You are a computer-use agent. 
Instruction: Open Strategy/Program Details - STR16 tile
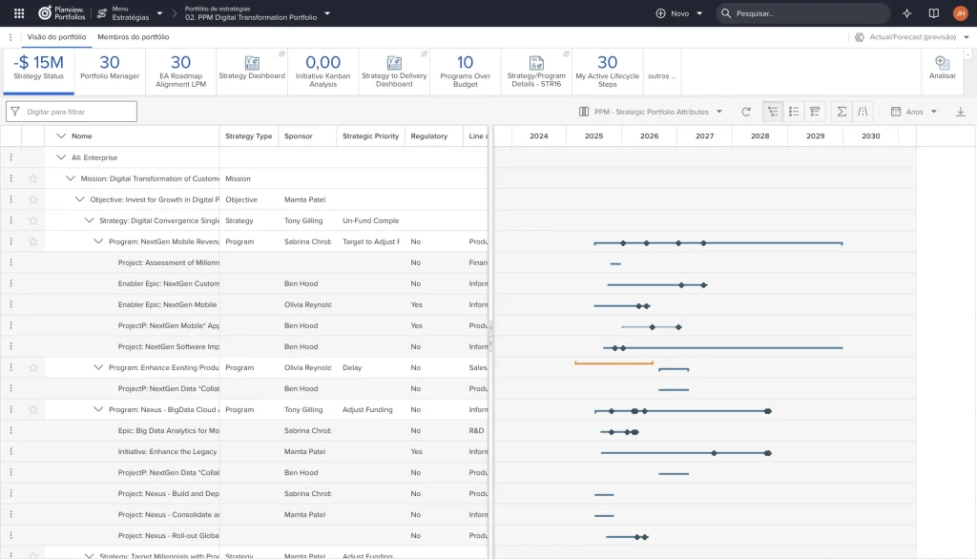(x=536, y=72)
